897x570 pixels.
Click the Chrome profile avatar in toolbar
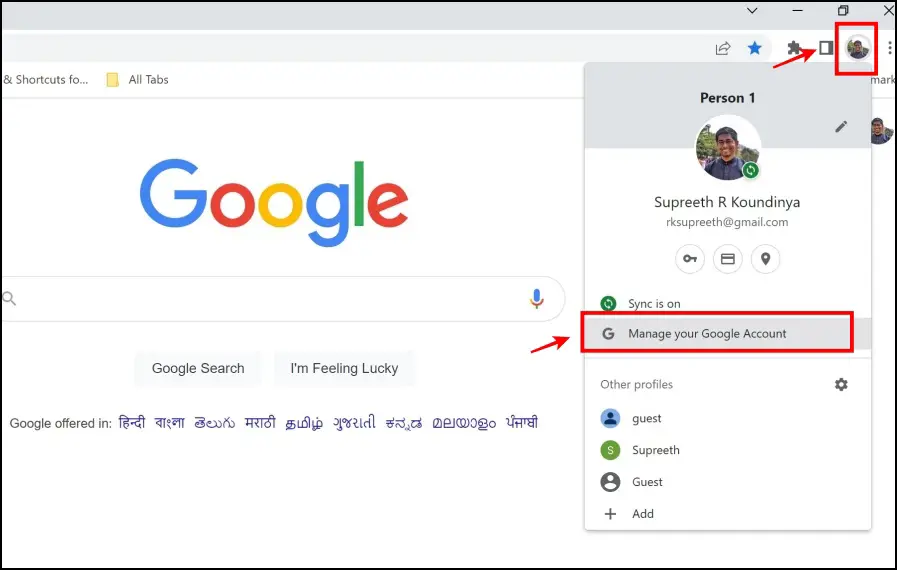coord(858,48)
